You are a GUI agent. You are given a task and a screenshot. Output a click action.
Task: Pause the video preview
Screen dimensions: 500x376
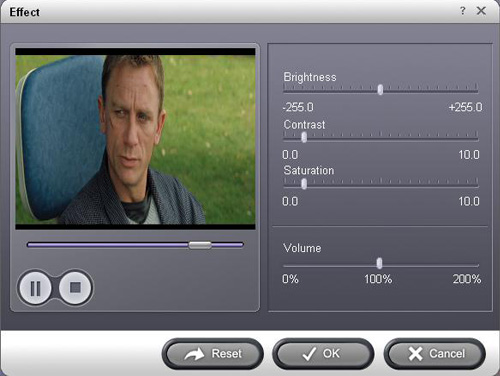point(35,288)
